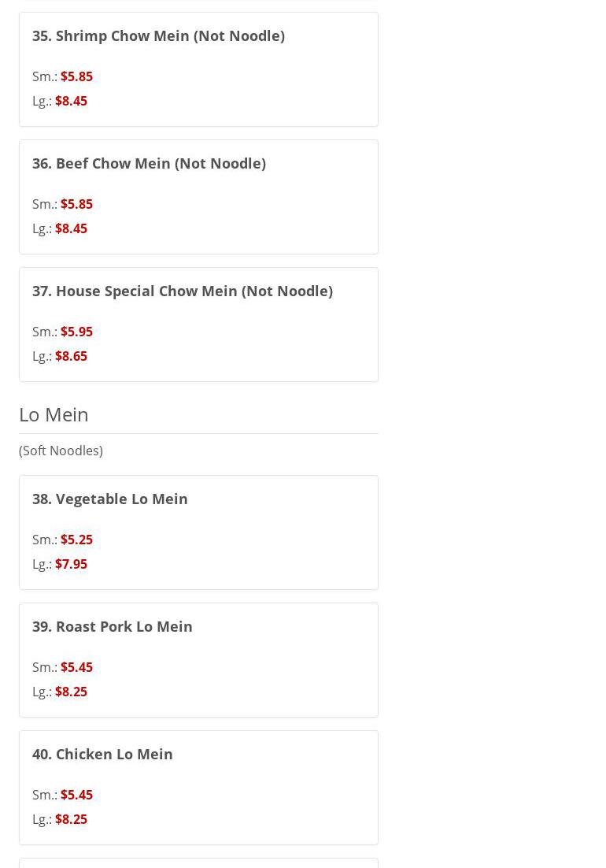Pick large Chicken Lo Mein $8.25
The image size is (606, 868).
coord(71,819)
